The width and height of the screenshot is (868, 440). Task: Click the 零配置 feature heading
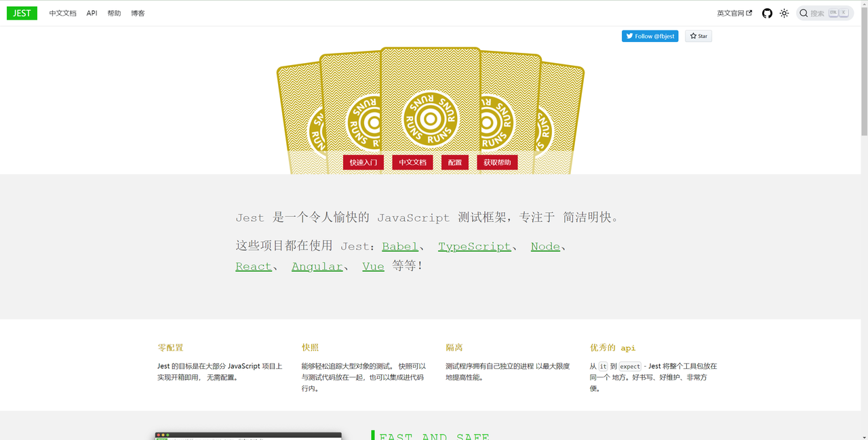[171, 347]
